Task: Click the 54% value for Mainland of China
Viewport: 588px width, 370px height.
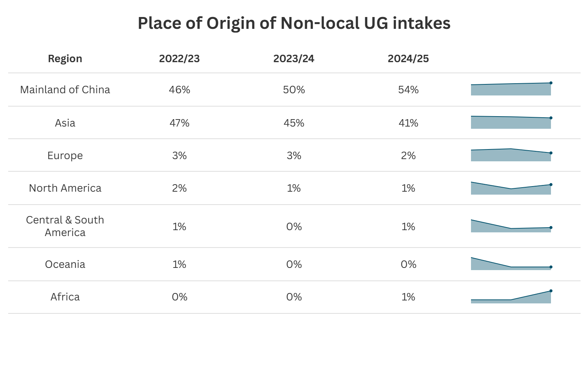Action: pos(408,90)
